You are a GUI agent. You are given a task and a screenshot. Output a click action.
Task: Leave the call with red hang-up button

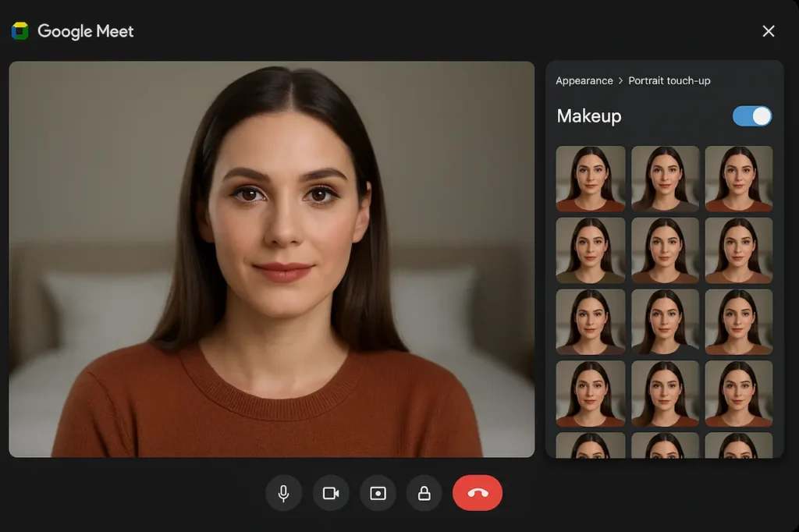click(x=478, y=493)
